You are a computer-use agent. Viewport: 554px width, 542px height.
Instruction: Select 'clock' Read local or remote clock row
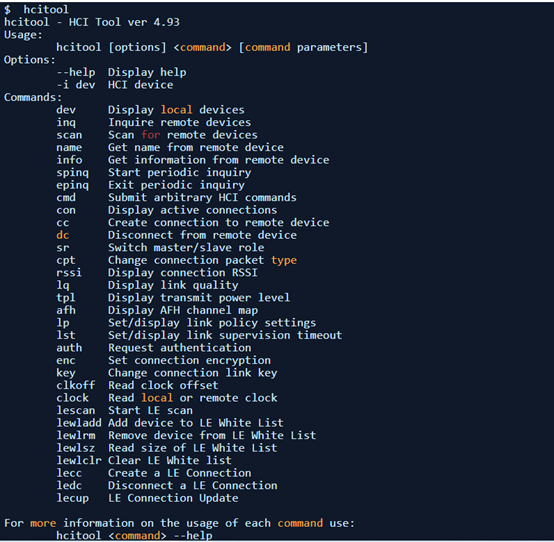166,398
